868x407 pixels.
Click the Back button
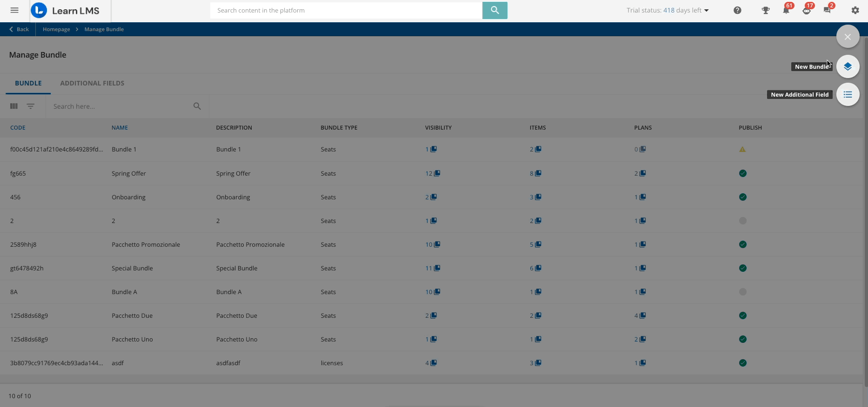[x=19, y=29]
